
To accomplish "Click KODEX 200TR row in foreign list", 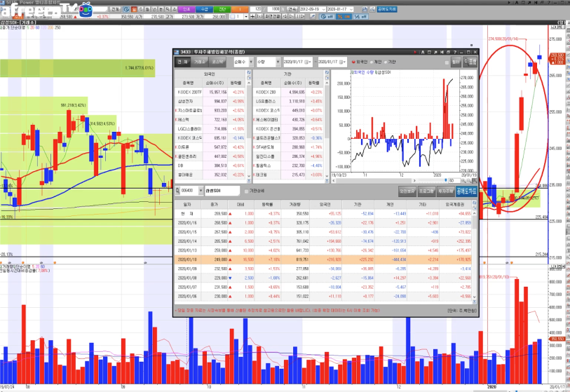I will click(x=210, y=93).
